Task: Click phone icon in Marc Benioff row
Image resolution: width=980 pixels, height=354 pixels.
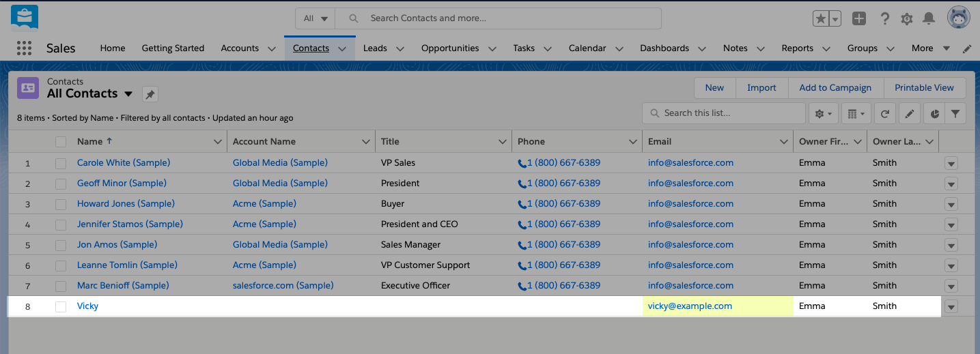Action: point(522,286)
